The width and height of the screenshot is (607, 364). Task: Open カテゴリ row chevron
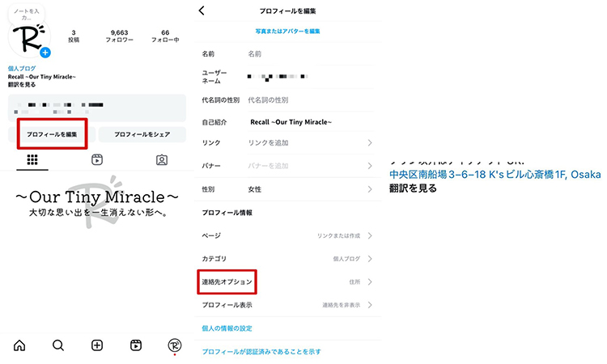370,259
